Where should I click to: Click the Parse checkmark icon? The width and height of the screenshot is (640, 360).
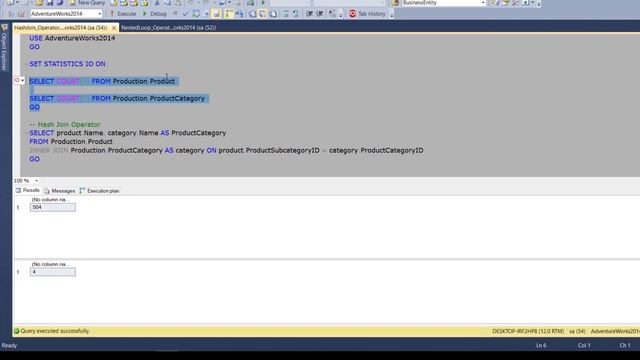click(185, 13)
